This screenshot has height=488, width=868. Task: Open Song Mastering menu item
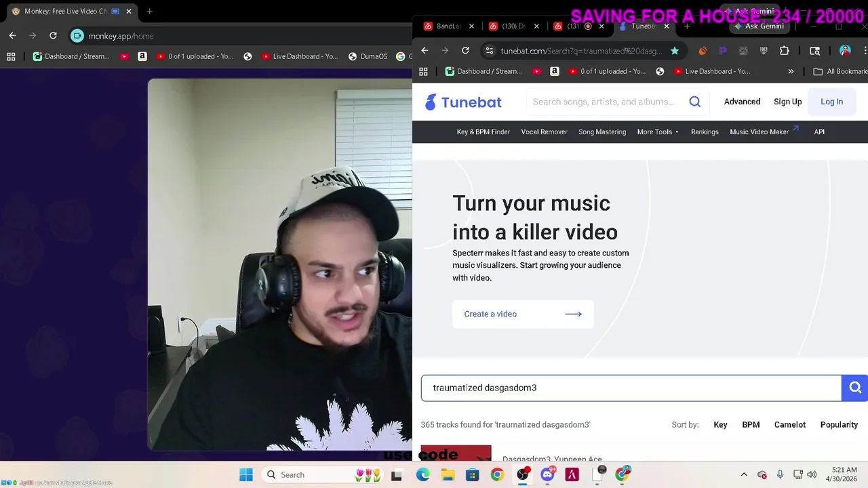point(602,131)
